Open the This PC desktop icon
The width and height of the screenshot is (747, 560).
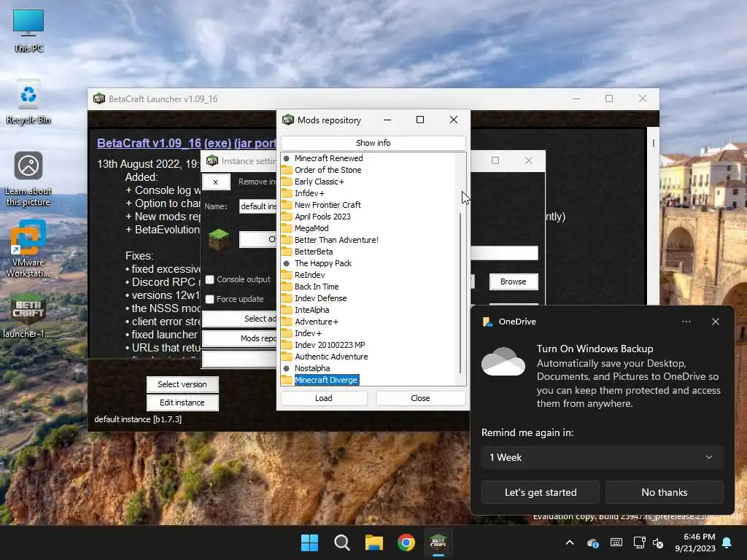(28, 31)
